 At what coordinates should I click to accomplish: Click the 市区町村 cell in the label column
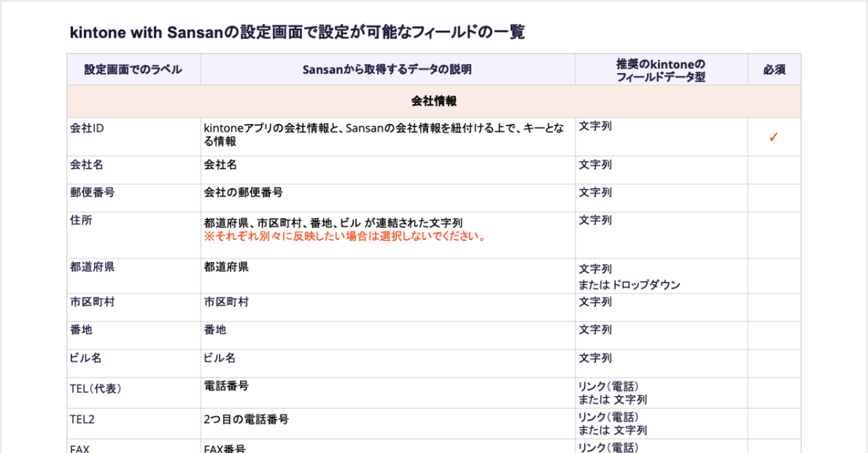click(92, 302)
